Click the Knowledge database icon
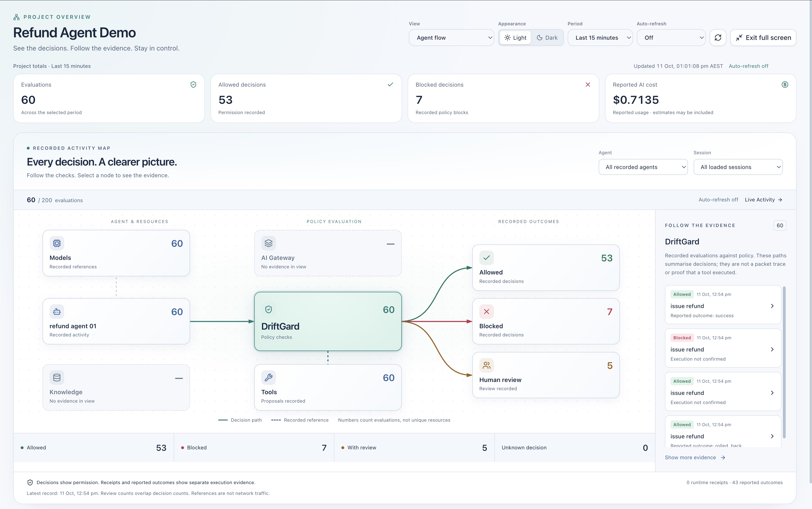Image resolution: width=812 pixels, height=509 pixels. (x=57, y=377)
